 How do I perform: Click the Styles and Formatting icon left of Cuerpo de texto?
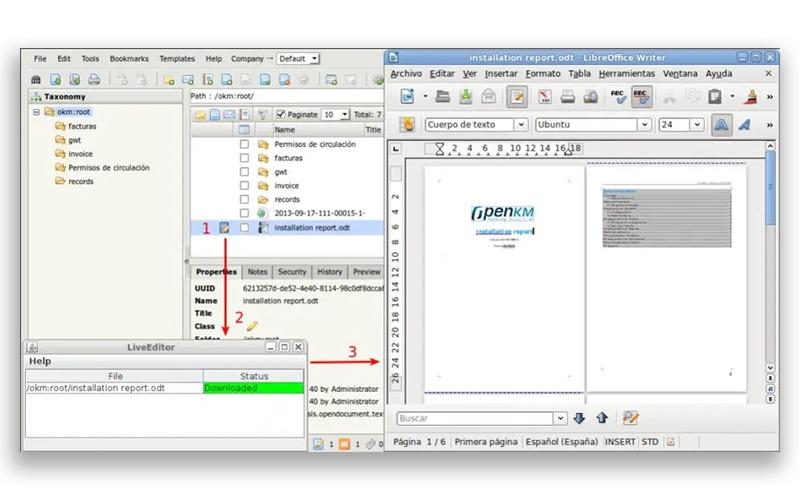coord(407,124)
